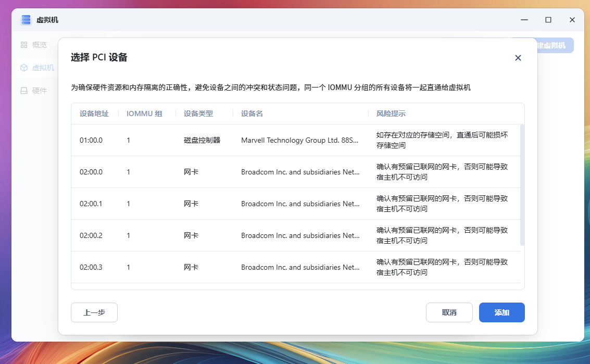Click the 概览 overview grid icon
Screen dimensions: 590x364
coord(24,45)
